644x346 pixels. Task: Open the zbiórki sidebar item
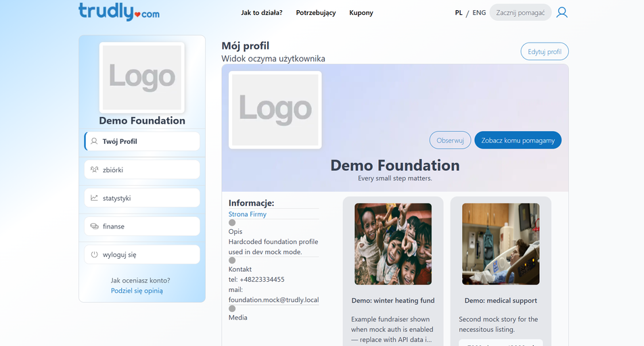(x=142, y=170)
